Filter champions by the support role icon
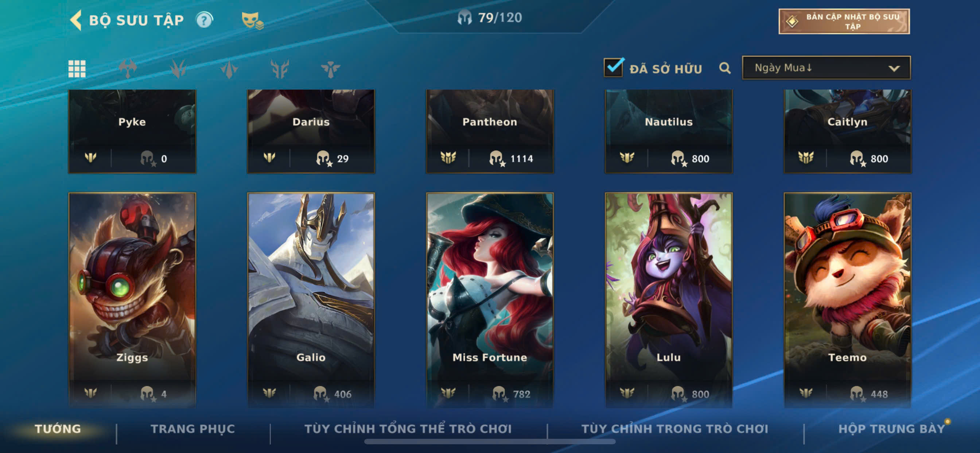Screen dimensions: 980x453 [330, 69]
